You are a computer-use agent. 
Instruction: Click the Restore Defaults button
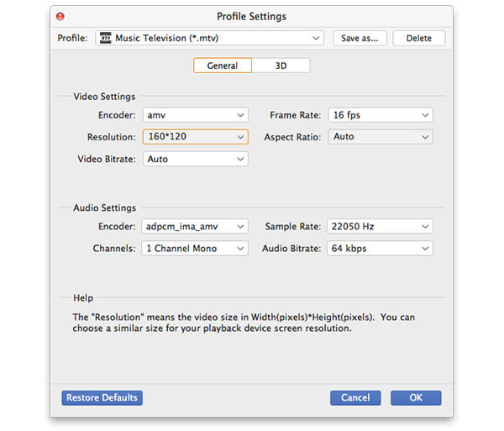pos(101,397)
